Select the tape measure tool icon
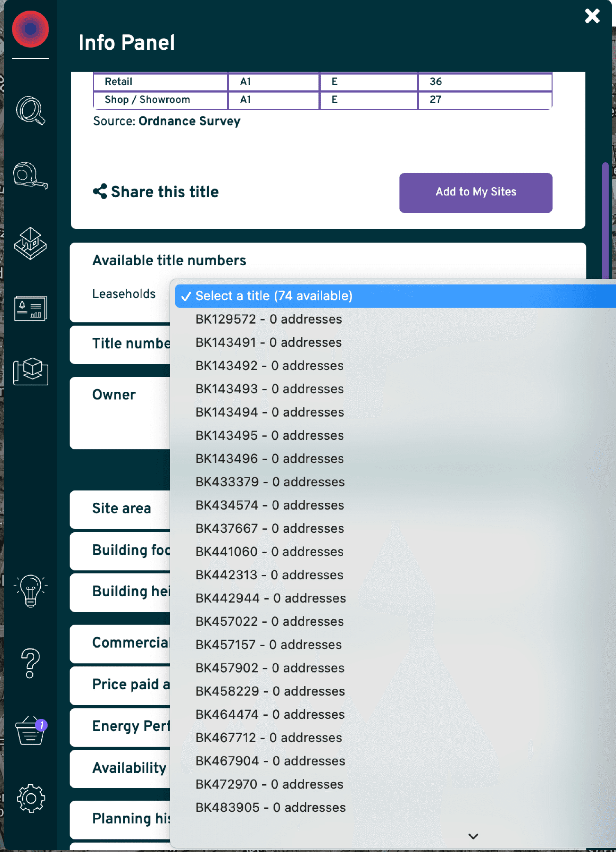Screen dimensions: 616x852 30,176
